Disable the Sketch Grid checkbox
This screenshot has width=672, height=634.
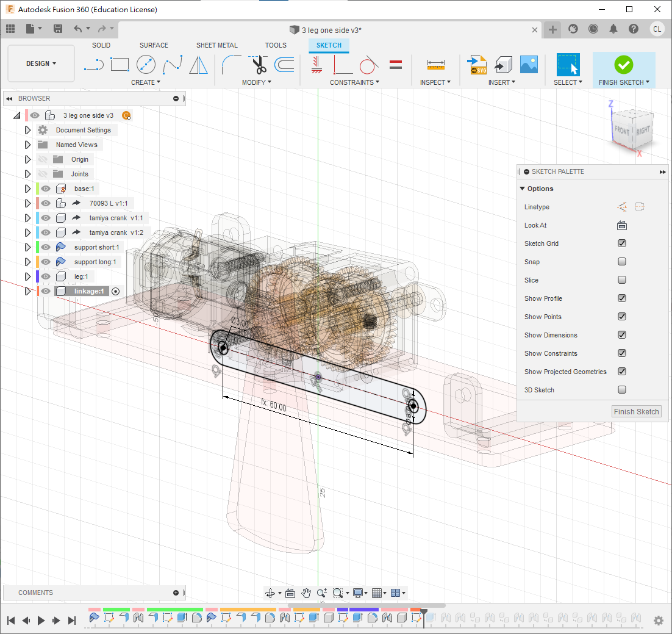621,243
